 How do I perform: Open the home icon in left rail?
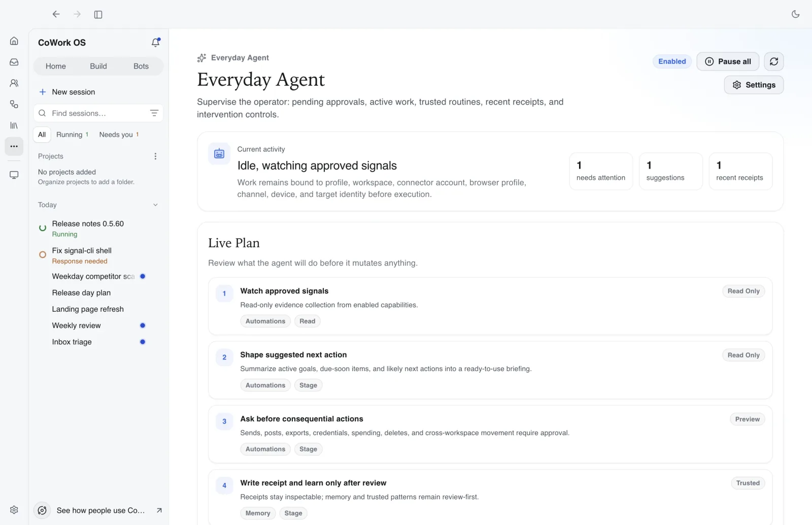tap(14, 41)
